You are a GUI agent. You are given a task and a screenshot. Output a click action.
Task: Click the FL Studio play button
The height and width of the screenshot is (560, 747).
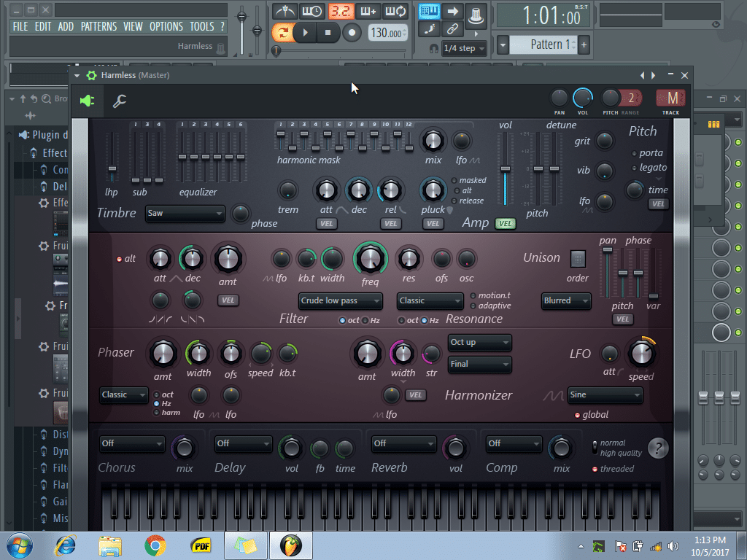pos(306,32)
